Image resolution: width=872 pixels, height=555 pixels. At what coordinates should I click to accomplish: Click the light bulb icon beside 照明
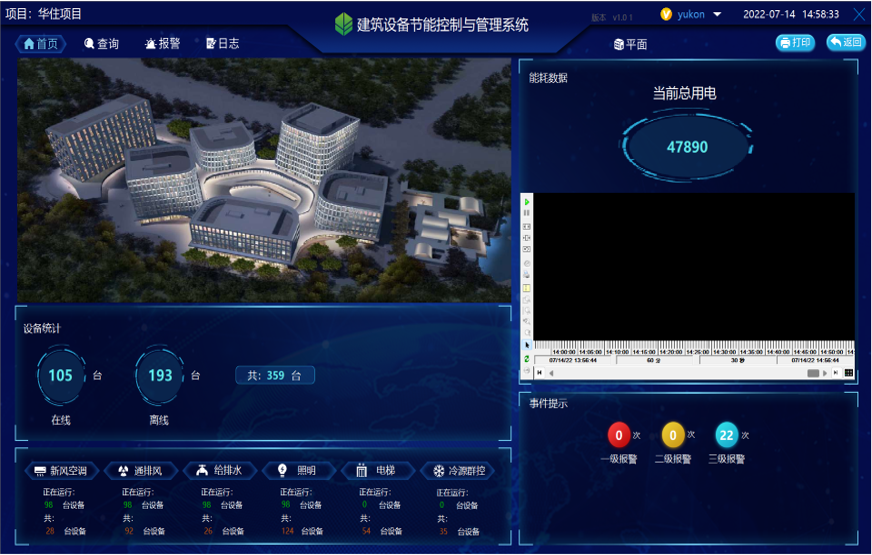[x=282, y=470]
